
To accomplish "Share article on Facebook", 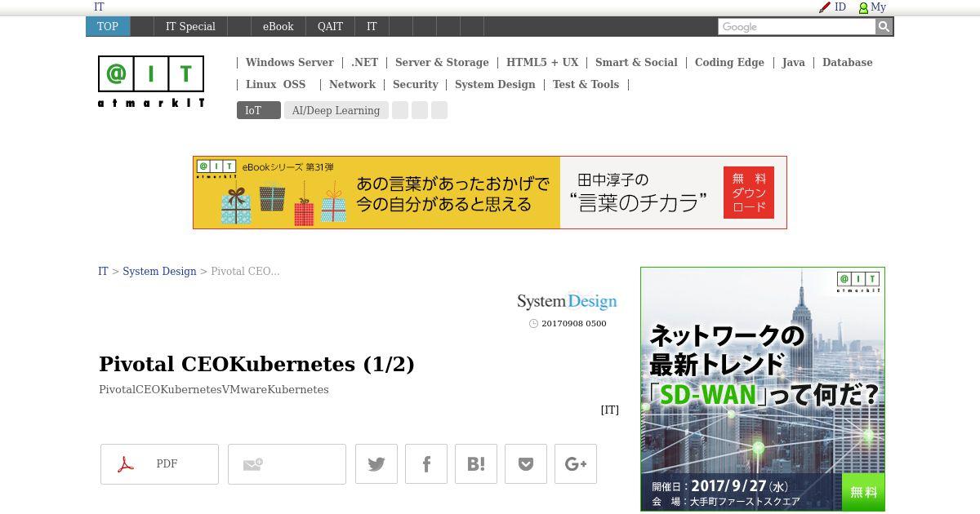I will 426,464.
